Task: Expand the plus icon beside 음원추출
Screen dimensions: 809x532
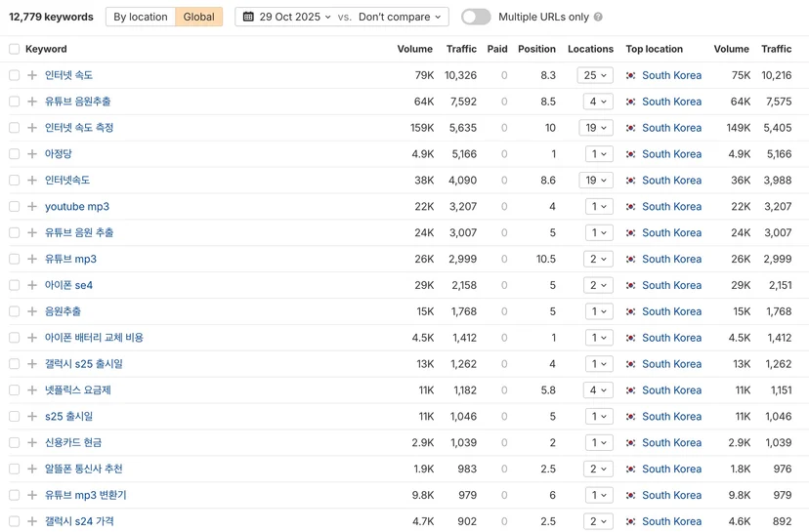Action: click(32, 311)
